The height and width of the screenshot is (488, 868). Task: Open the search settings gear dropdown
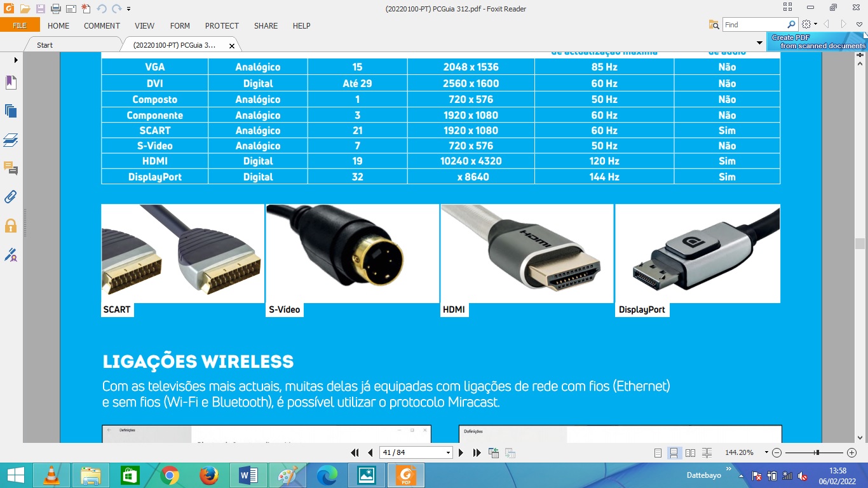pyautogui.click(x=808, y=24)
